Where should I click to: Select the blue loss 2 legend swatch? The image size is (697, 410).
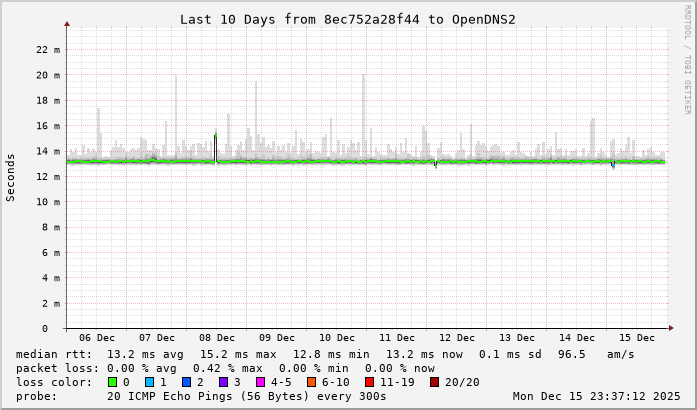[186, 382]
